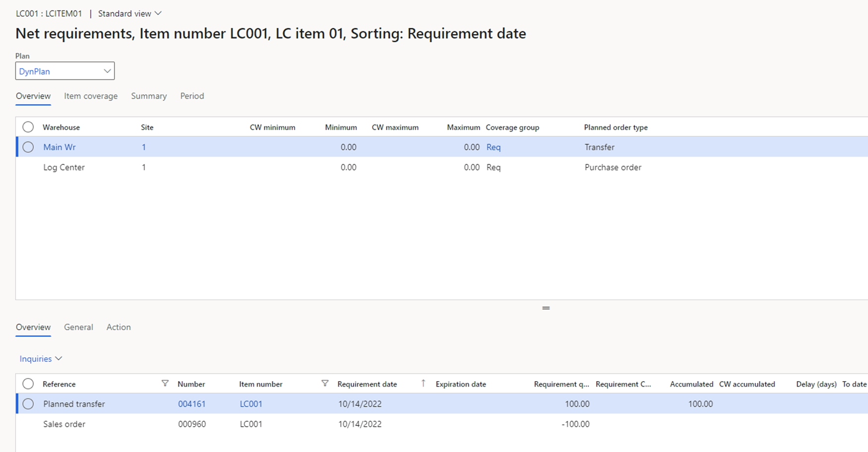Go to the Period tab

coord(192,96)
